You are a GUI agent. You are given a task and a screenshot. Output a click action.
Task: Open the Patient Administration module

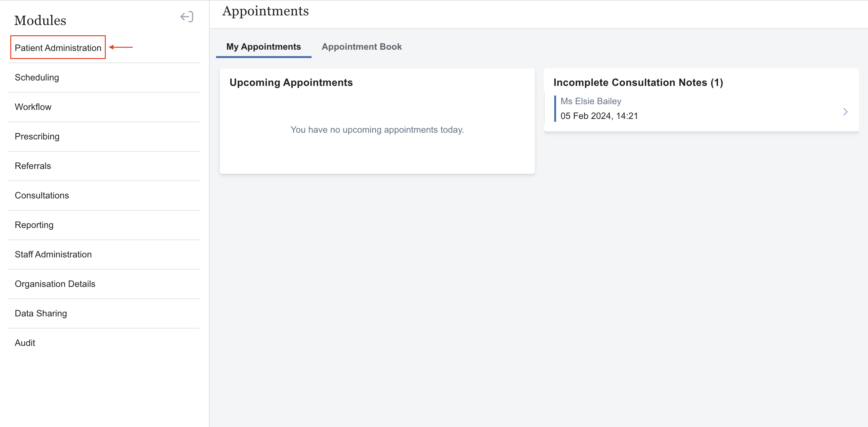[x=58, y=48]
